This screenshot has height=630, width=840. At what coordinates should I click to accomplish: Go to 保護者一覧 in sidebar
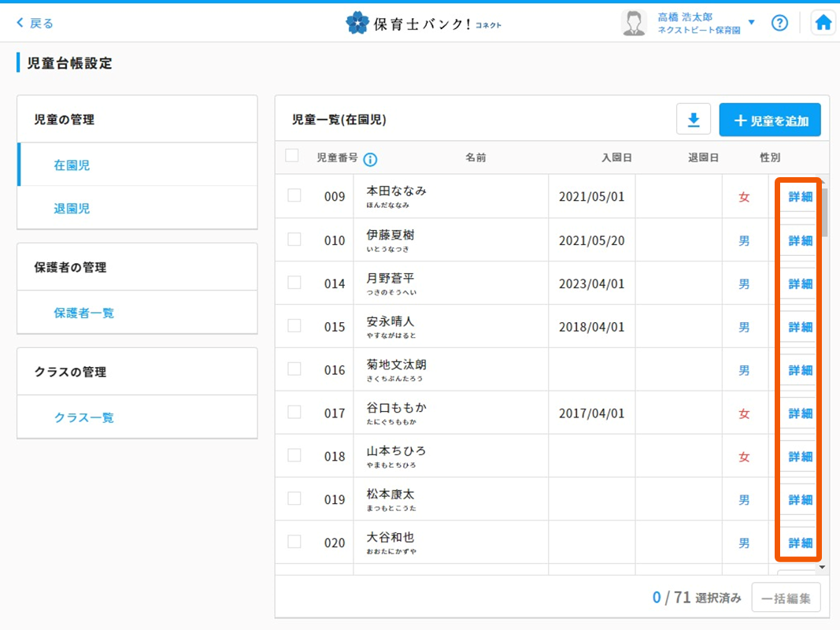pos(83,313)
